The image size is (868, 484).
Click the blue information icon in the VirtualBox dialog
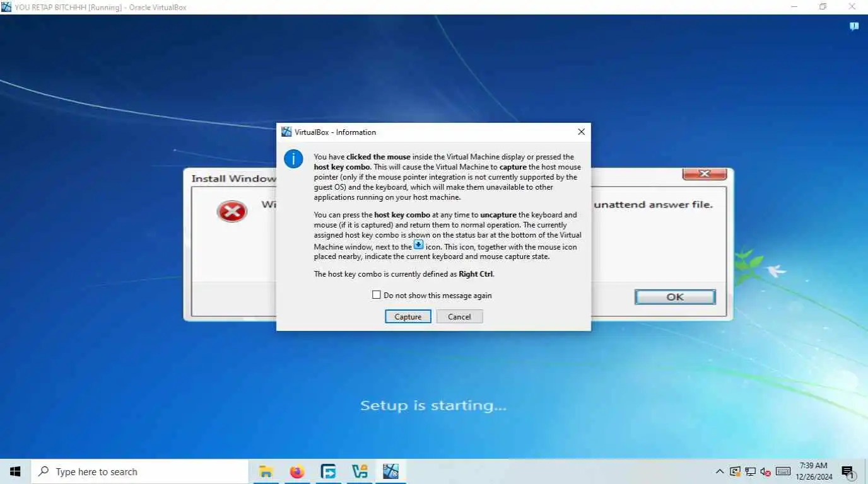(x=293, y=159)
